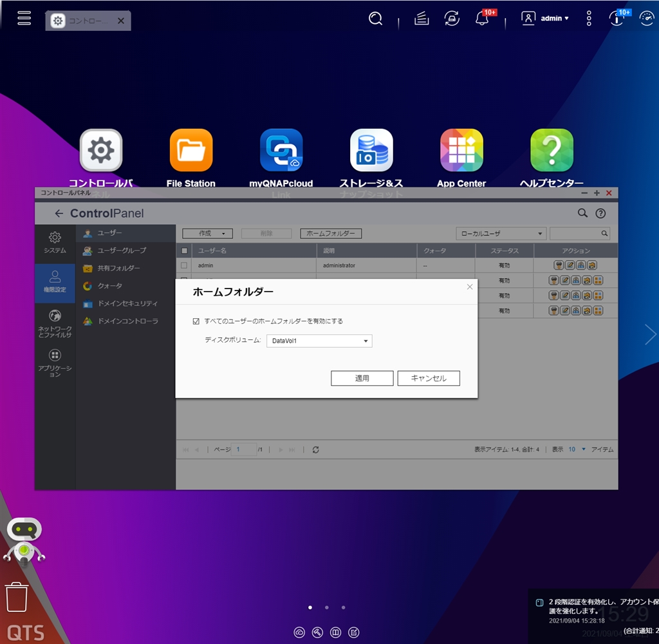This screenshot has height=644, width=659.
Task: Open the myQNAPcloud Link icon
Action: pyautogui.click(x=281, y=150)
